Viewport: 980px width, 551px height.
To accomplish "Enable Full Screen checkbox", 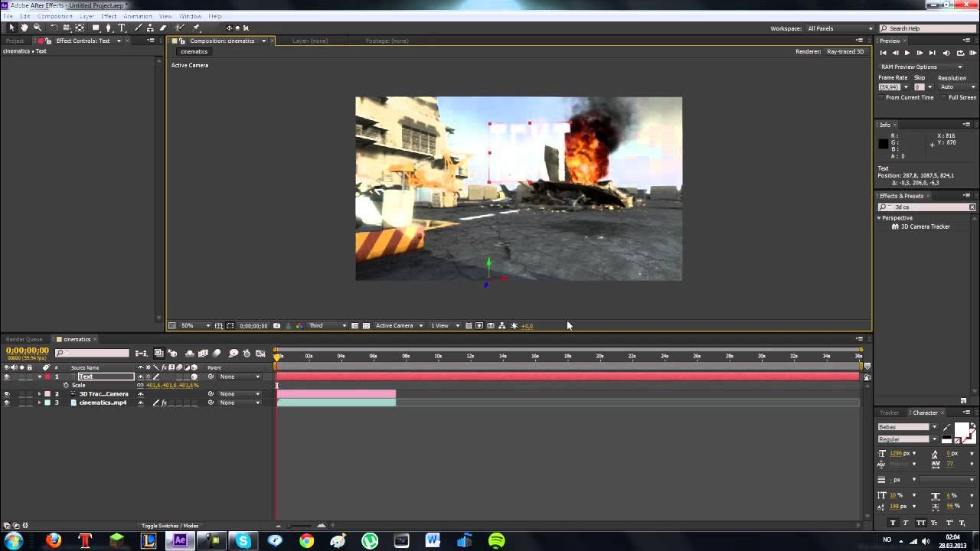I will pos(945,98).
